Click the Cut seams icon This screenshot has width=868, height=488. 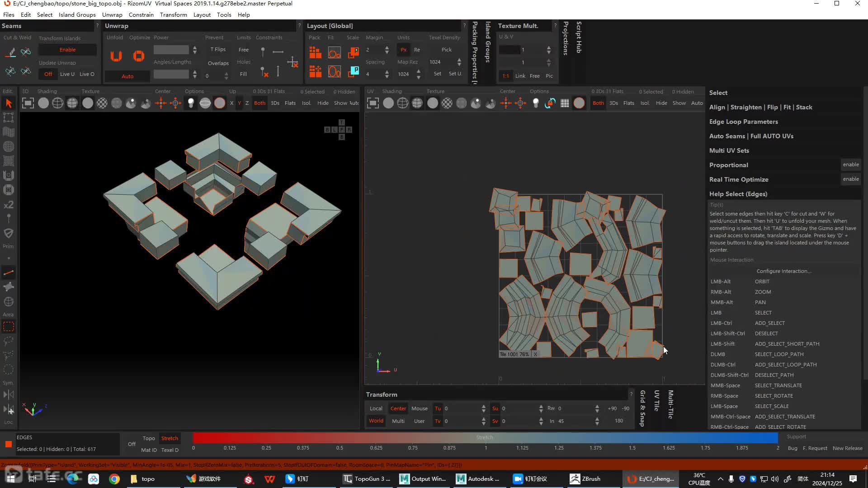[10, 52]
